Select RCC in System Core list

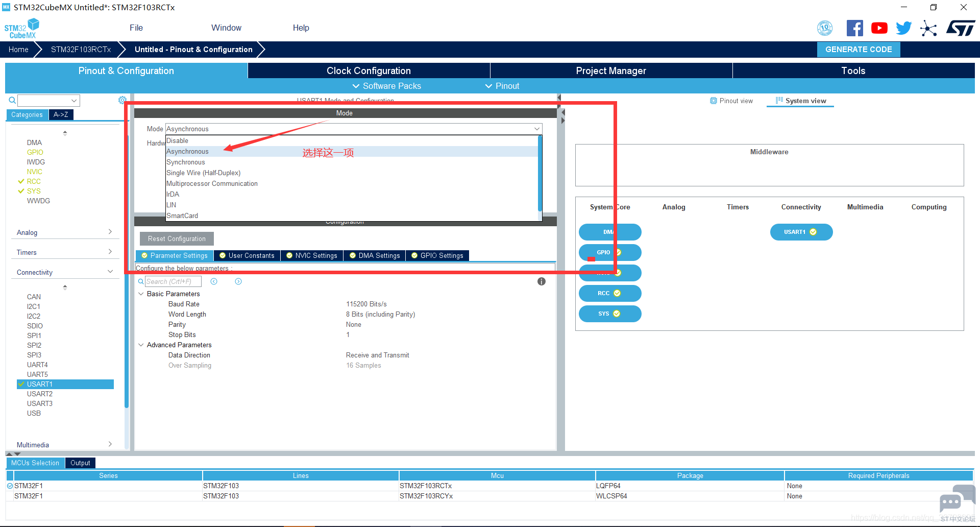click(34, 181)
